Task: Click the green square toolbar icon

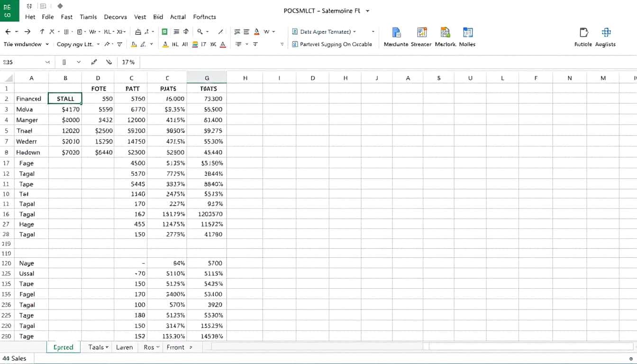Action: 164,32
